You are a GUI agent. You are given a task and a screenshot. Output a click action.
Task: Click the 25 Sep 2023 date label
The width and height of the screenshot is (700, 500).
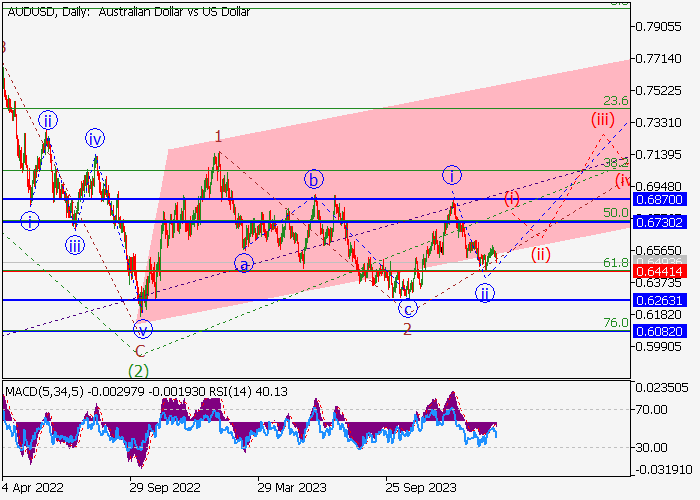click(421, 487)
